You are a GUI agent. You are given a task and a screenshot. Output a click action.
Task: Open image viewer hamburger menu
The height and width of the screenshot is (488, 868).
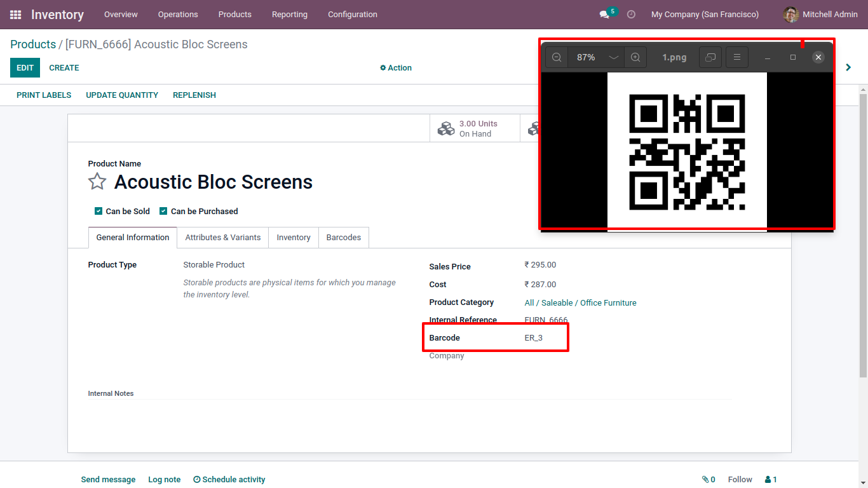(x=737, y=57)
